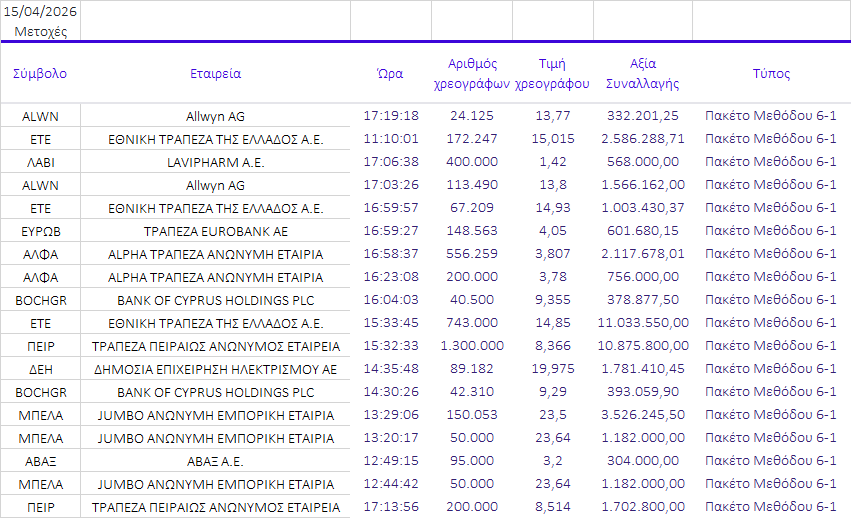Click ΠΕΙΡ symbol in 17:13:56 row
The width and height of the screenshot is (851, 518).
tap(41, 507)
